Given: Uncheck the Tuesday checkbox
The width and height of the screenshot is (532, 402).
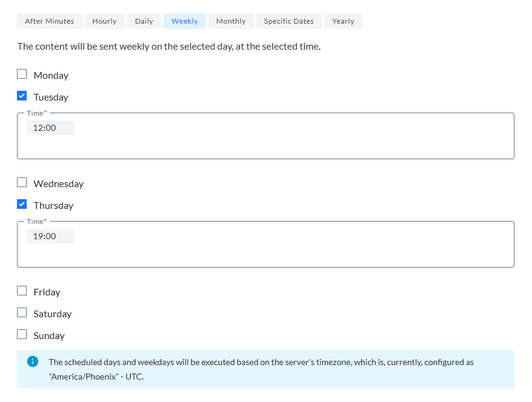Looking at the screenshot, I should coord(22,96).
